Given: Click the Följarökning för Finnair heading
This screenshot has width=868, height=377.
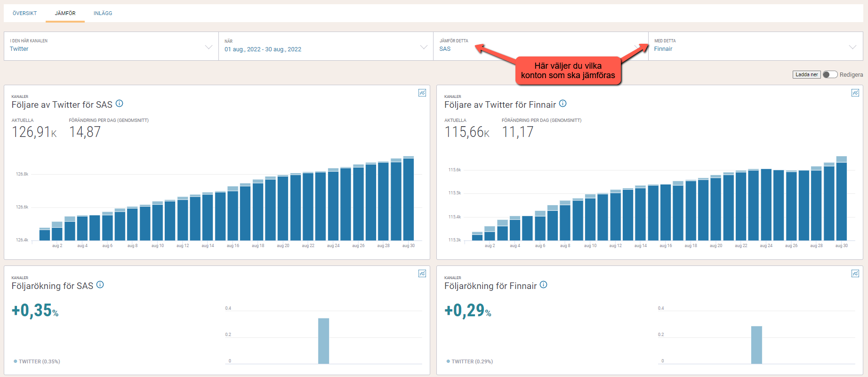Looking at the screenshot, I should pos(490,286).
